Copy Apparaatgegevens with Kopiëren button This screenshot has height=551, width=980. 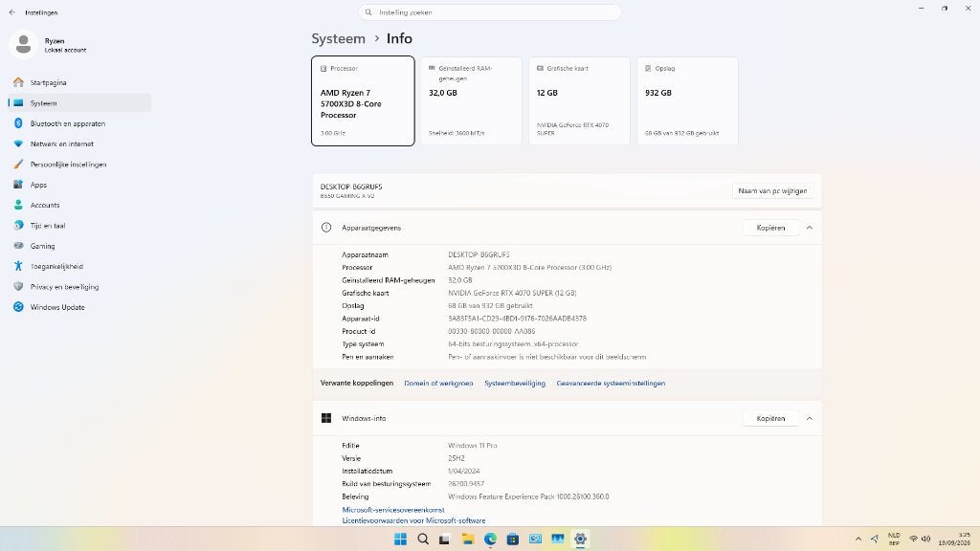[x=770, y=228]
